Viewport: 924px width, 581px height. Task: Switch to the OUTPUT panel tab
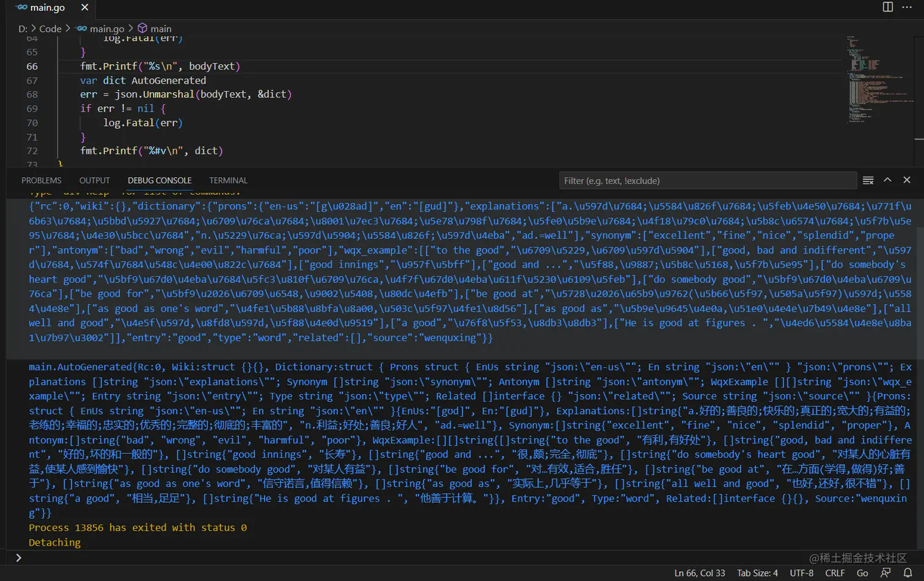click(x=95, y=180)
